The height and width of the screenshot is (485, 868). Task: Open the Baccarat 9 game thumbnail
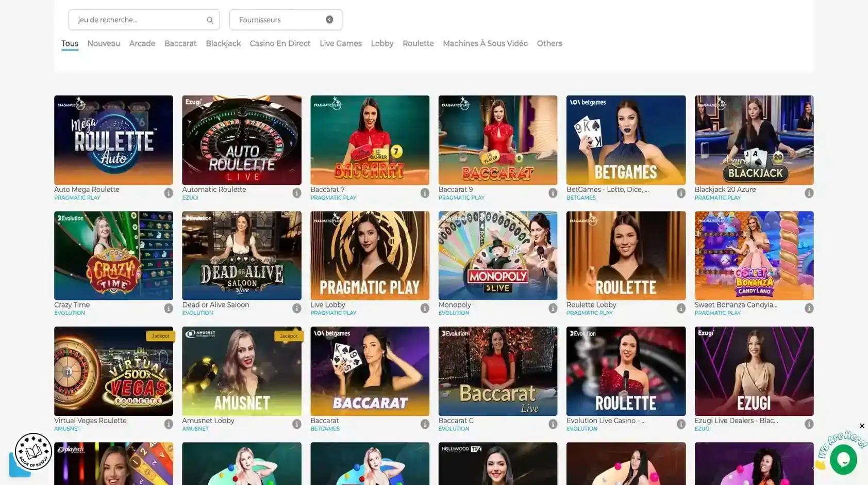498,140
